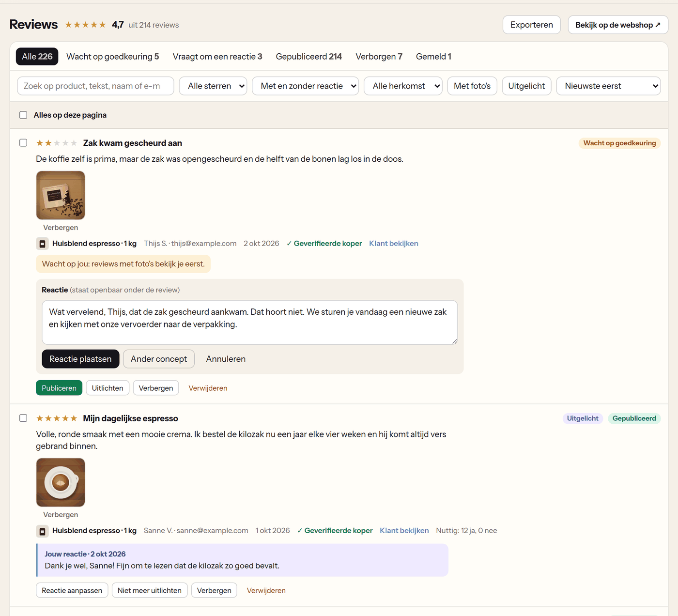The width and height of the screenshot is (678, 616).
Task: Select the 'Mijn dagelijkse espresso' review checkbox
Action: point(23,418)
